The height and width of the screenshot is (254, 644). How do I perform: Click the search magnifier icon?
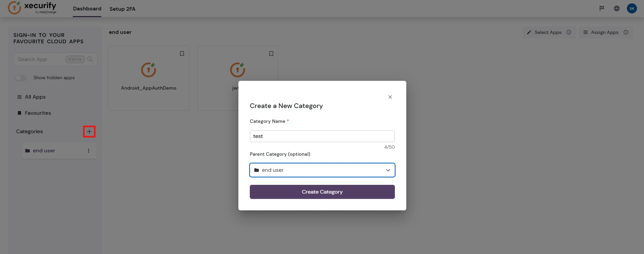click(90, 59)
